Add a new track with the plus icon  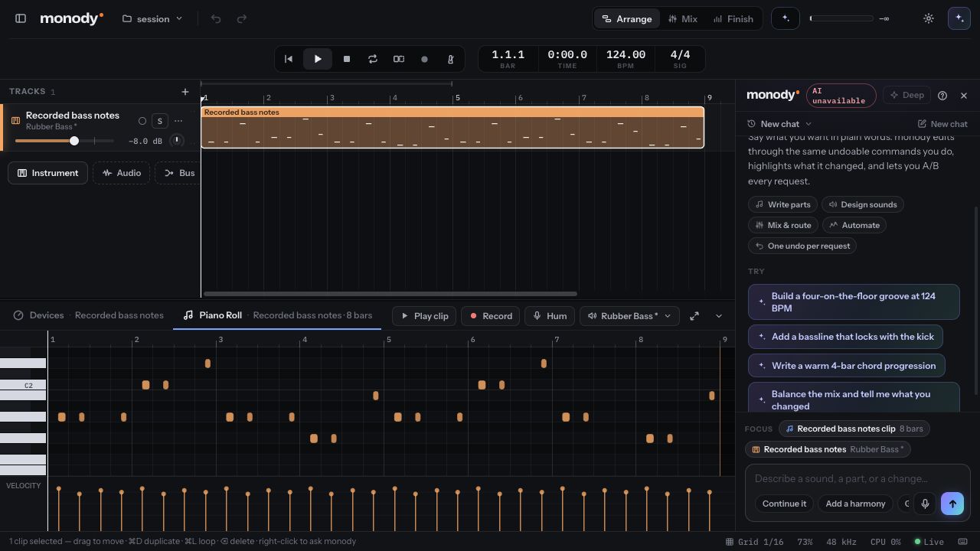coord(185,92)
